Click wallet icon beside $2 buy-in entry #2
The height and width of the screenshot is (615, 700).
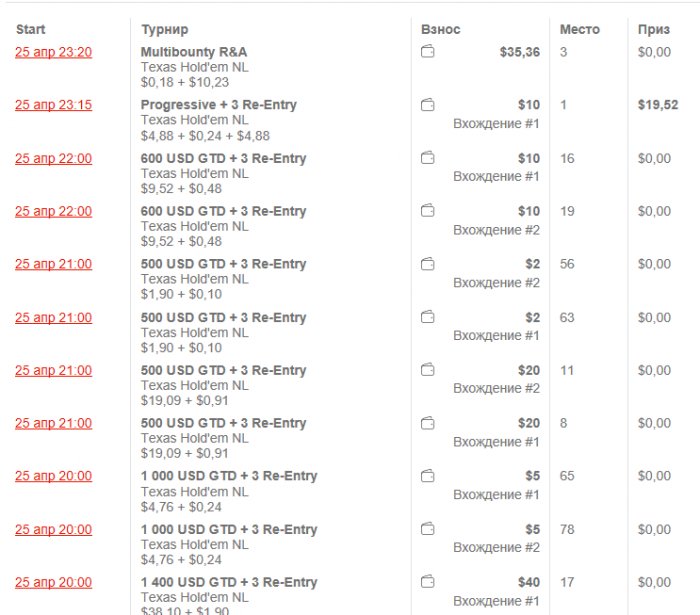click(427, 264)
